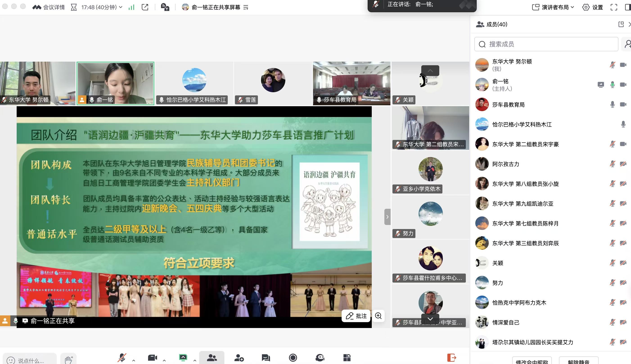Click the hourglass meeting timer icon

coord(74,7)
